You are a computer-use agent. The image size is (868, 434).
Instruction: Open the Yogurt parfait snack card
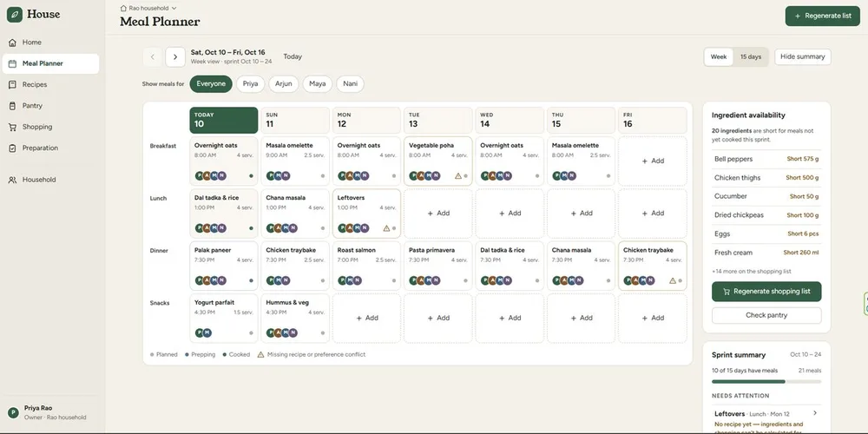224,319
